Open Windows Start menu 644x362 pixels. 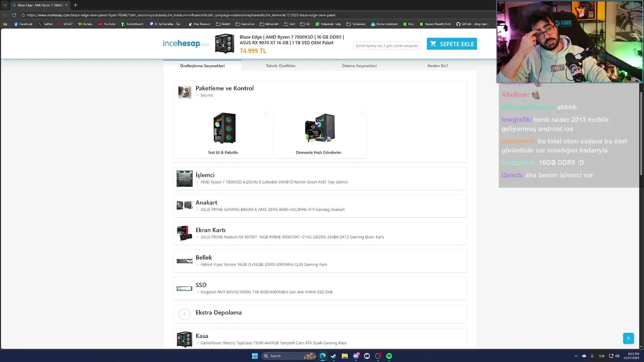pyautogui.click(x=255, y=356)
